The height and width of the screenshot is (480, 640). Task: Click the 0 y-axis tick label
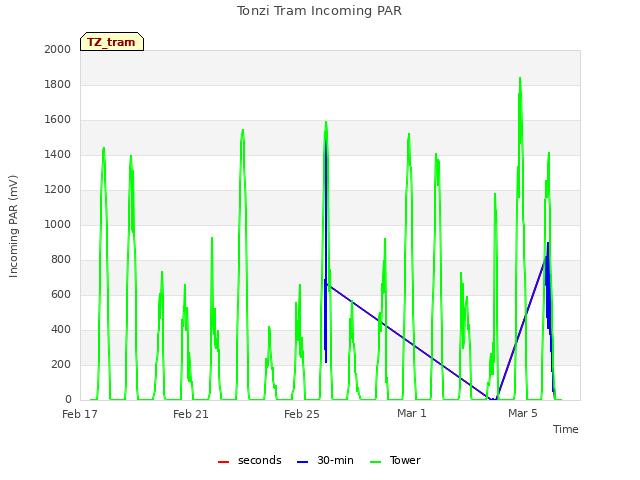tap(68, 399)
